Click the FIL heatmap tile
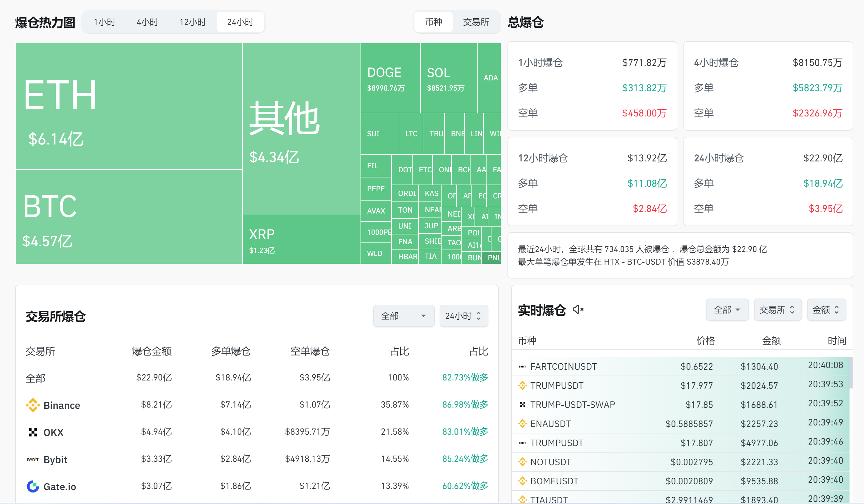864x504 pixels. [376, 166]
